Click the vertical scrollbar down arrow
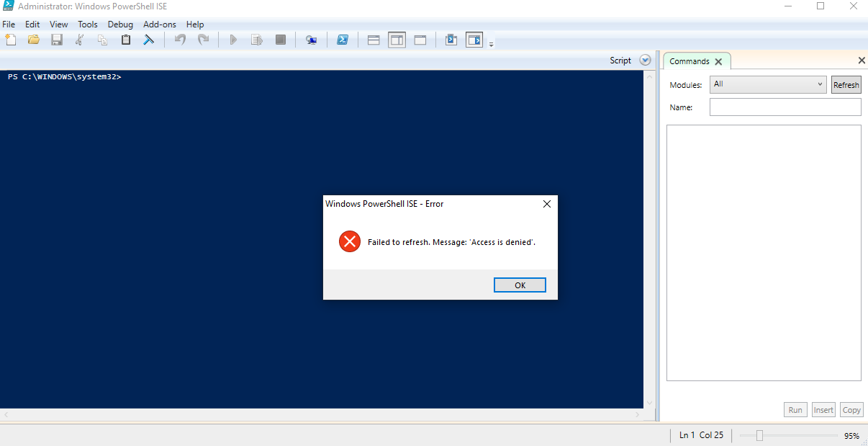Screen dimensions: 868x446 pyautogui.click(x=650, y=403)
